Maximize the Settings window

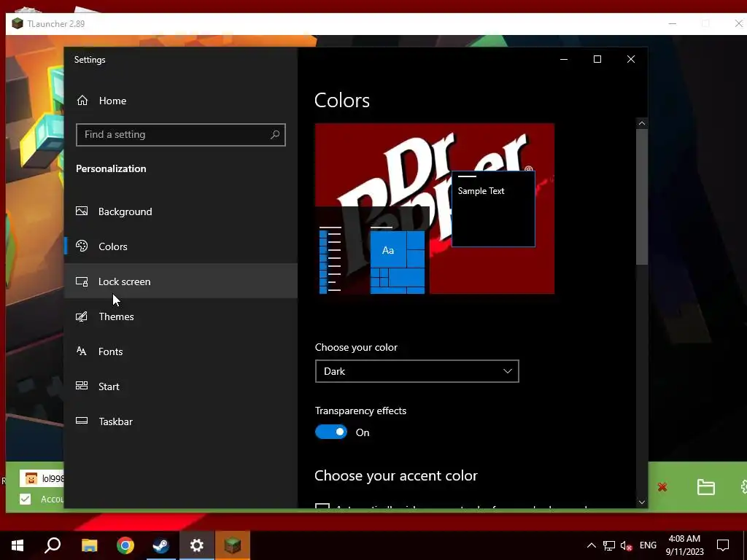(x=597, y=59)
